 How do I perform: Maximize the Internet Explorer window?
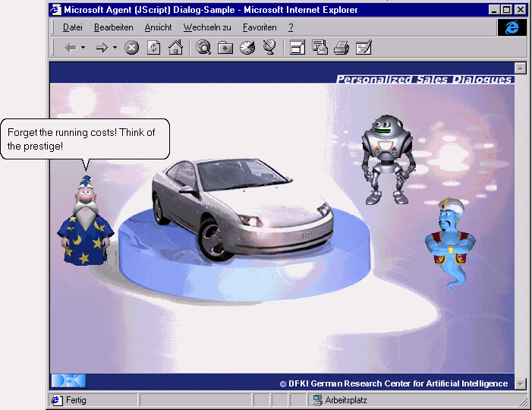point(506,10)
